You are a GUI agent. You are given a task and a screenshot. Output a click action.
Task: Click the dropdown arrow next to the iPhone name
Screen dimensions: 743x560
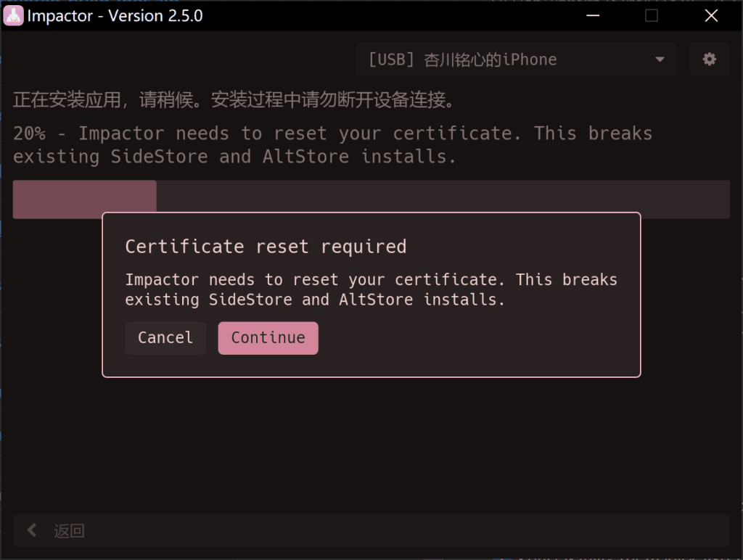point(660,59)
